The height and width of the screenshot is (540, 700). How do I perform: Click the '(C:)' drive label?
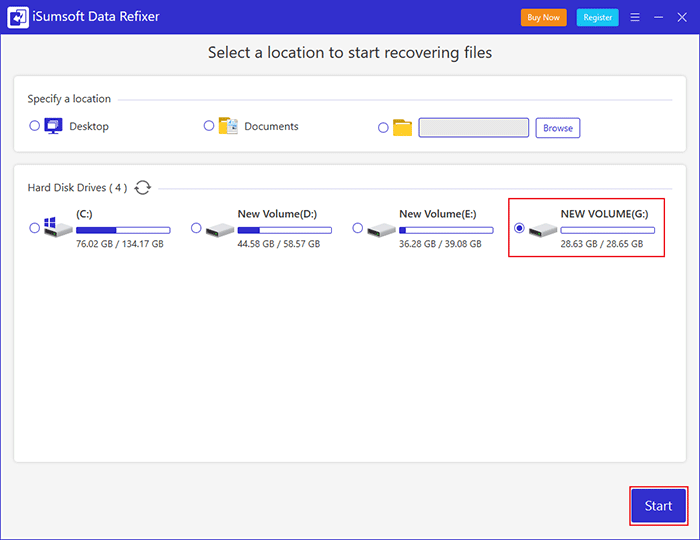[84, 214]
